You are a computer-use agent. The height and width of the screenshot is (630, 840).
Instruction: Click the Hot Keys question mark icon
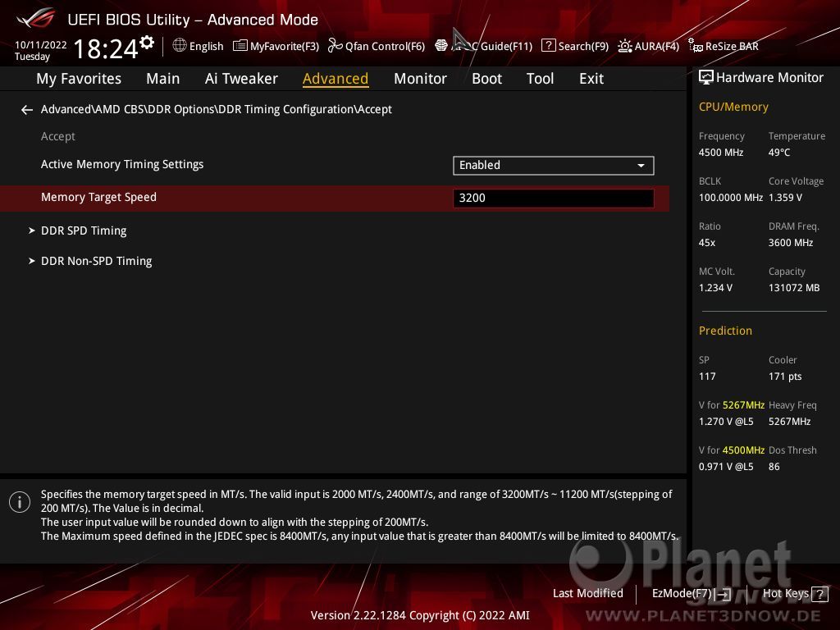(819, 594)
